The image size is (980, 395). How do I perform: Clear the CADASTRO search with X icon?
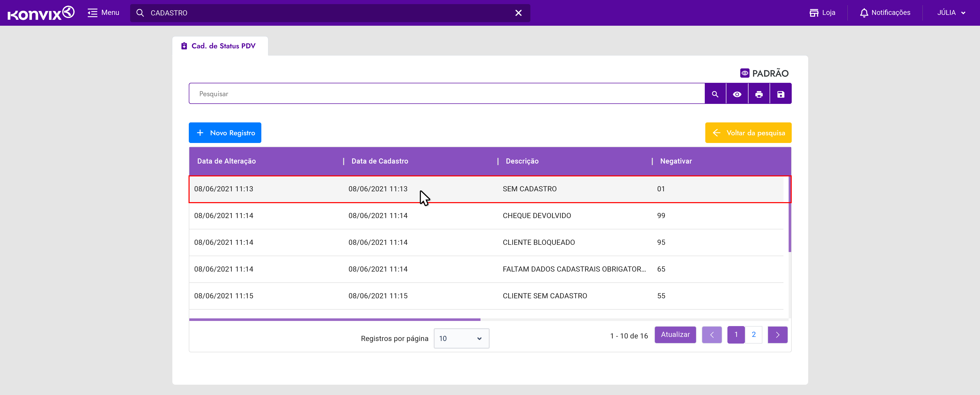click(518, 13)
